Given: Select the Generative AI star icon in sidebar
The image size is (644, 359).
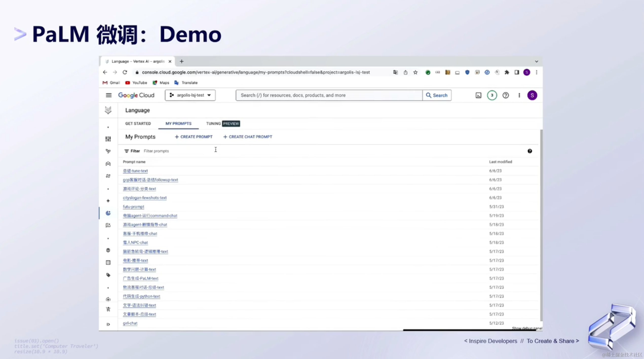Looking at the screenshot, I should tap(108, 201).
